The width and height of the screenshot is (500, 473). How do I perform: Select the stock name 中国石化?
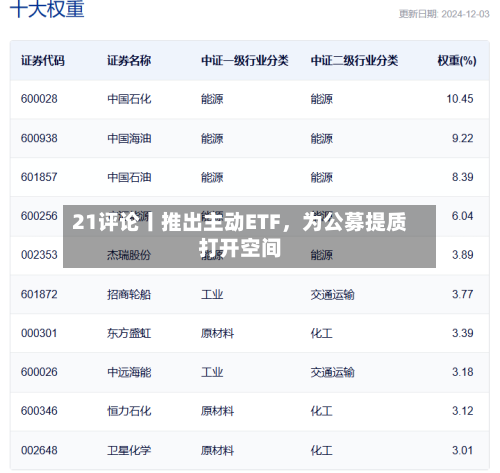(129, 99)
